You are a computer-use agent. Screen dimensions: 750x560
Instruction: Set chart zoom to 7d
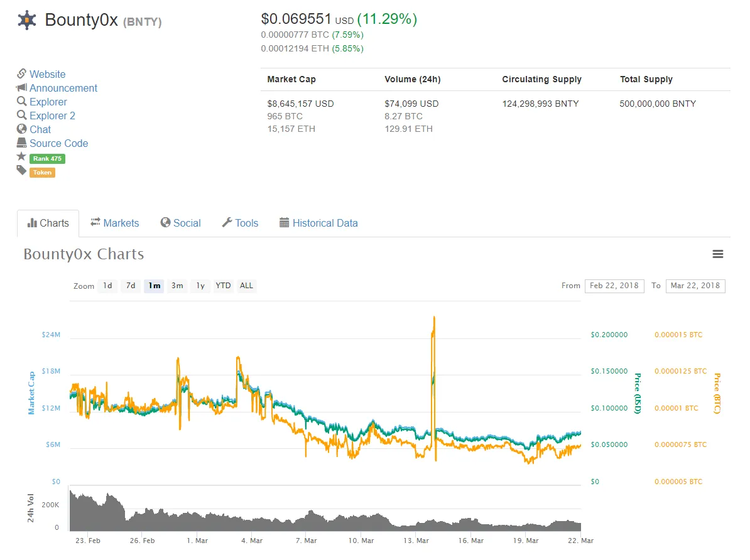[131, 286]
